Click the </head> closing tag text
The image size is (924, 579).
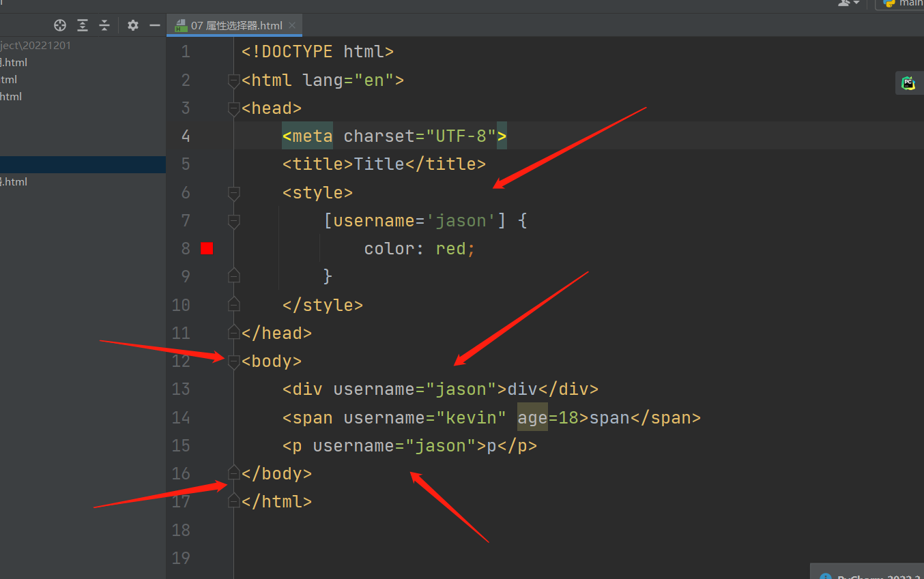(x=277, y=333)
